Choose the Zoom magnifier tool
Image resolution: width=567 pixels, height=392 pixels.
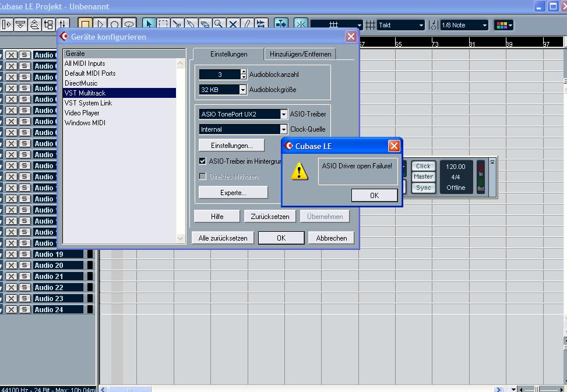(219, 24)
